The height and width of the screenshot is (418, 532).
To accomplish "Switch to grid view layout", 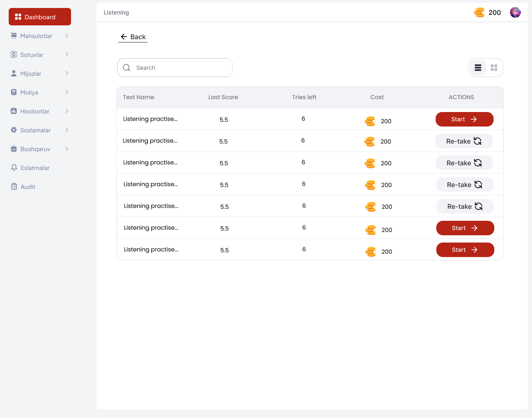I will coord(494,68).
